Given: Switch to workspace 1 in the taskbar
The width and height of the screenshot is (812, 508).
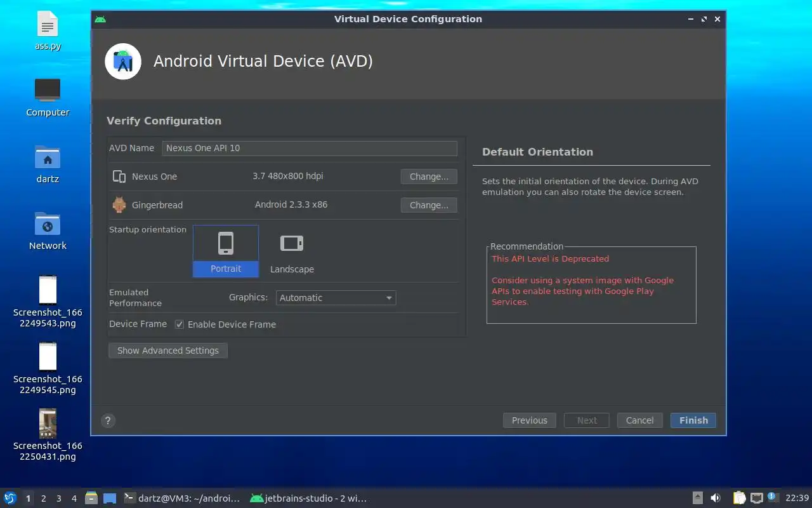Looking at the screenshot, I should pos(28,498).
